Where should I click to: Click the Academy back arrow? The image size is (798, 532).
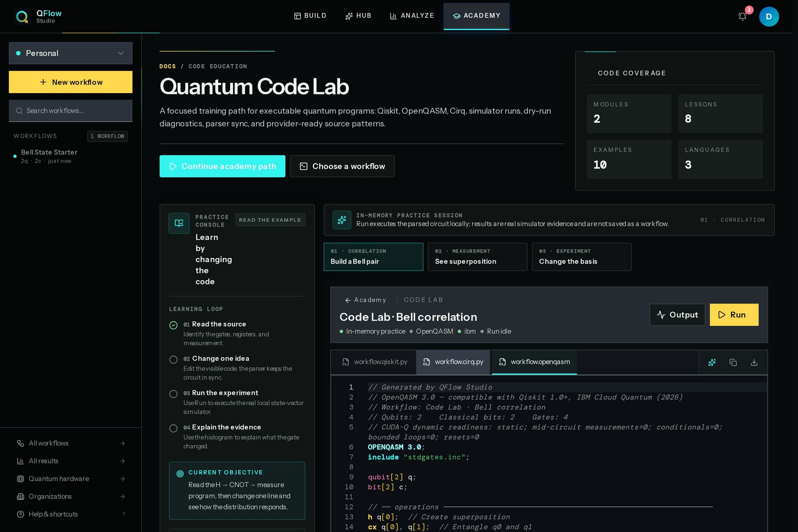tap(348, 300)
